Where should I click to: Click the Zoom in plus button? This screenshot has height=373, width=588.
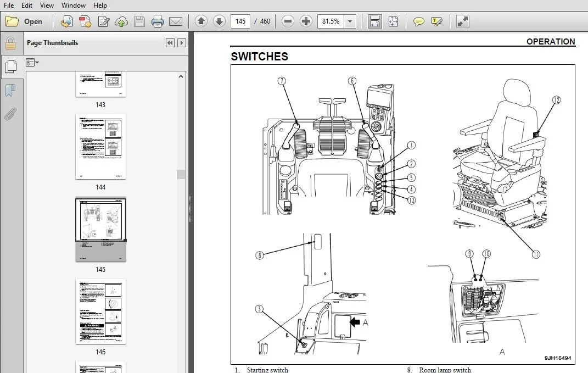[306, 21]
